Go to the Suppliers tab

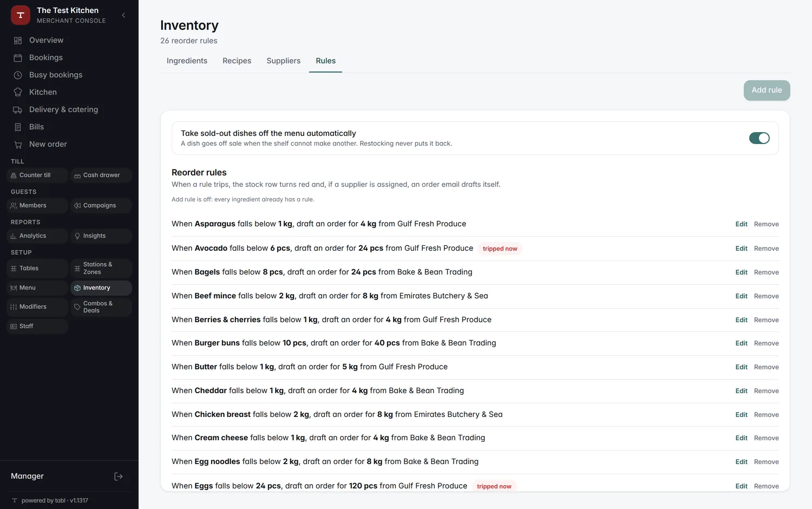[x=284, y=61]
